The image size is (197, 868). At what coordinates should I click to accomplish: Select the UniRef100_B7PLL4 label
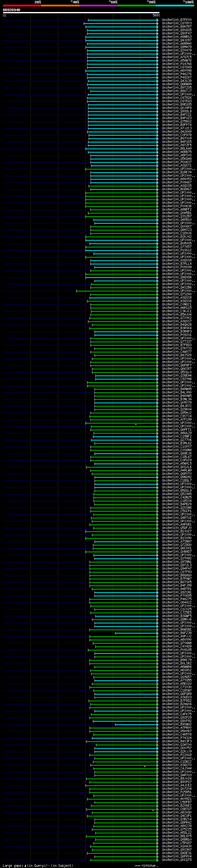click(x=176, y=264)
